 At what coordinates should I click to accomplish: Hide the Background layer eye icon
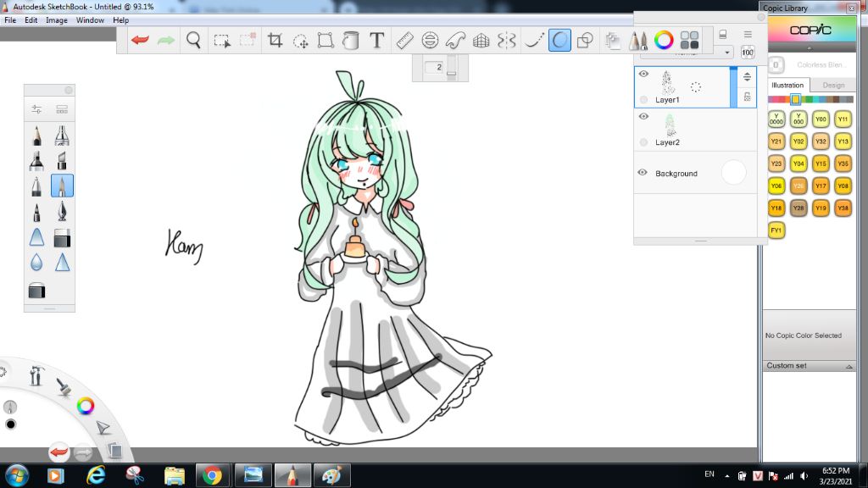(643, 173)
